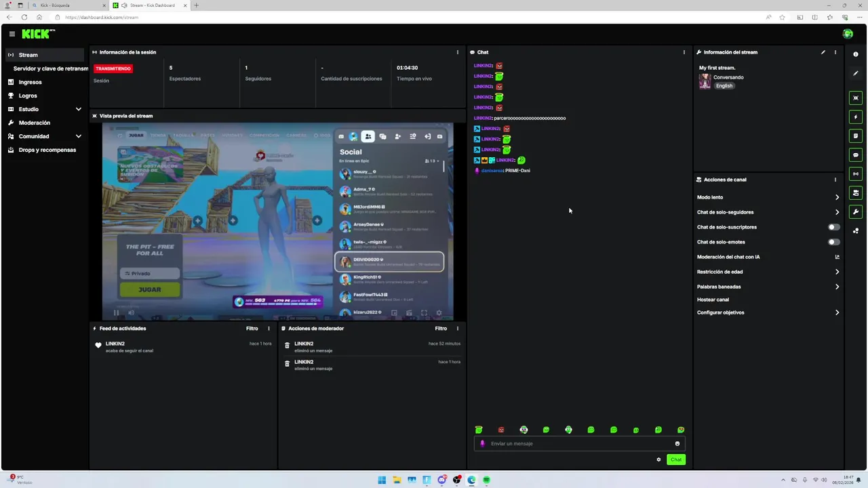Expand Configurar objetivos options
Viewport: 868px width, 488px height.
click(837, 312)
